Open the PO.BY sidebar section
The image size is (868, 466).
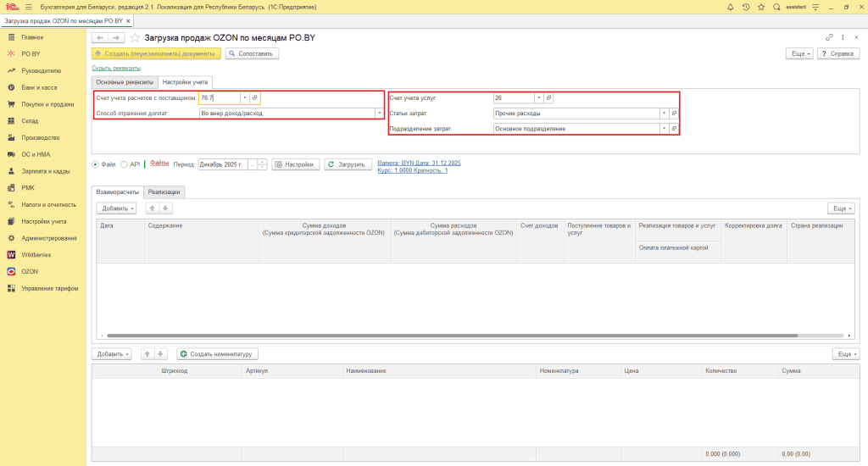31,53
